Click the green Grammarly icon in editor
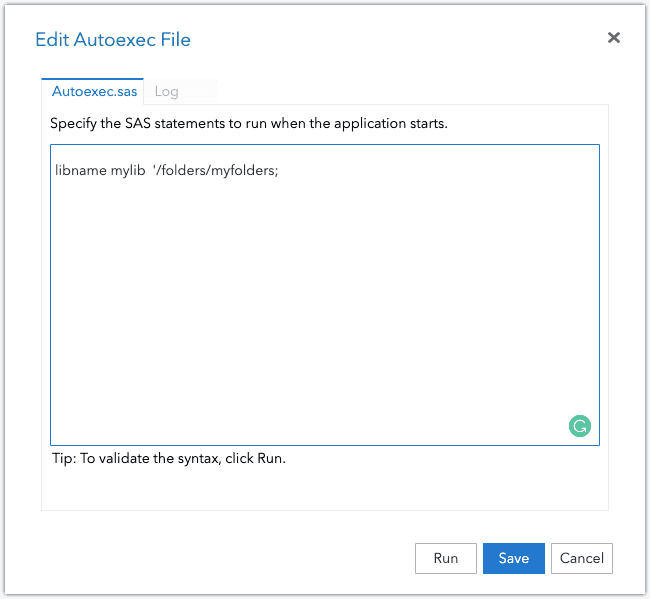Image resolution: width=650 pixels, height=599 pixels. 580,426
